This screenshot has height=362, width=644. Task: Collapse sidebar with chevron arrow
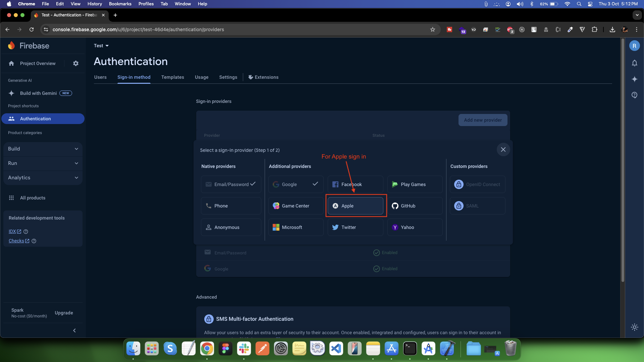(74, 330)
